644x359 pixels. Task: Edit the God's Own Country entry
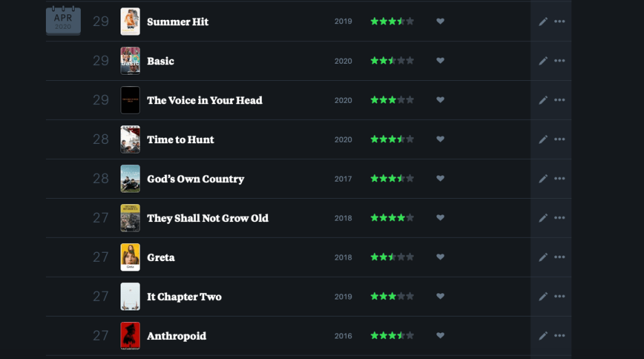(543, 179)
